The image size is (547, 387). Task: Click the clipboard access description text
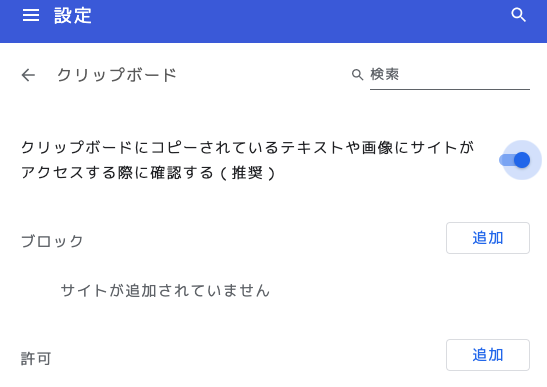coord(247,160)
